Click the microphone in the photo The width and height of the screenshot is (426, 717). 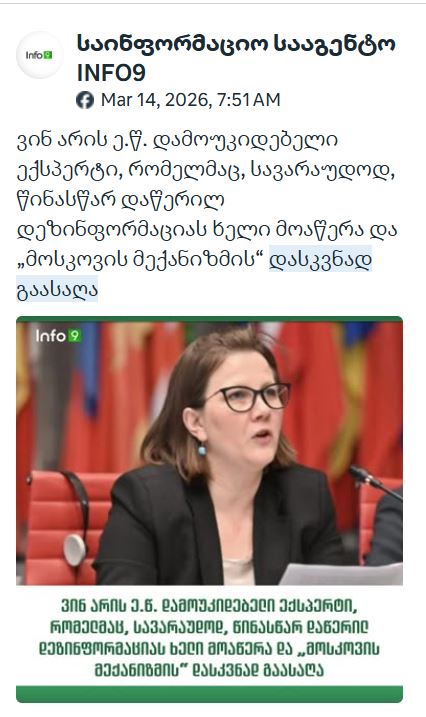[374, 482]
